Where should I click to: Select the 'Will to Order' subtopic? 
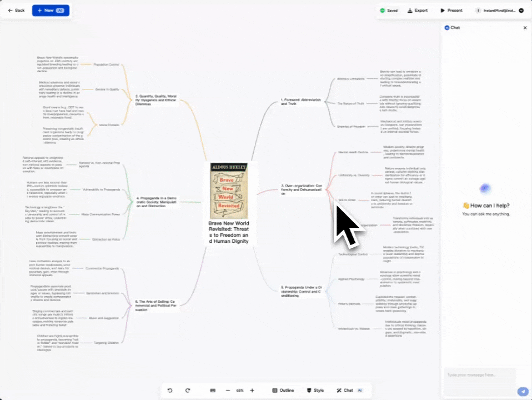347,200
